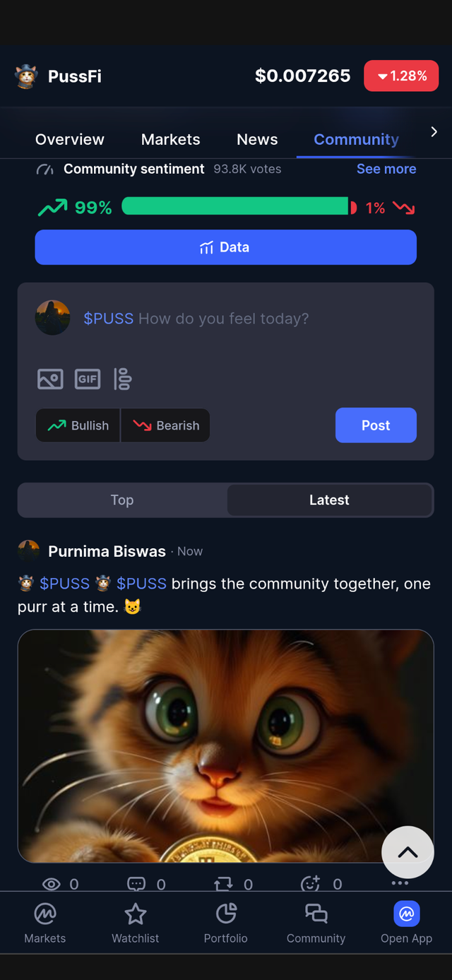Image resolution: width=452 pixels, height=980 pixels.
Task: Add a GIF to the post
Action: [x=88, y=379]
